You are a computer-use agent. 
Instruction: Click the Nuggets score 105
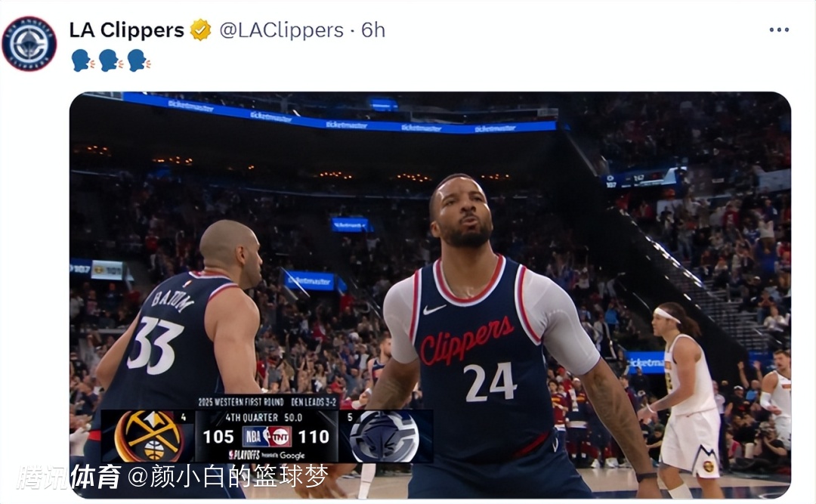(x=218, y=436)
